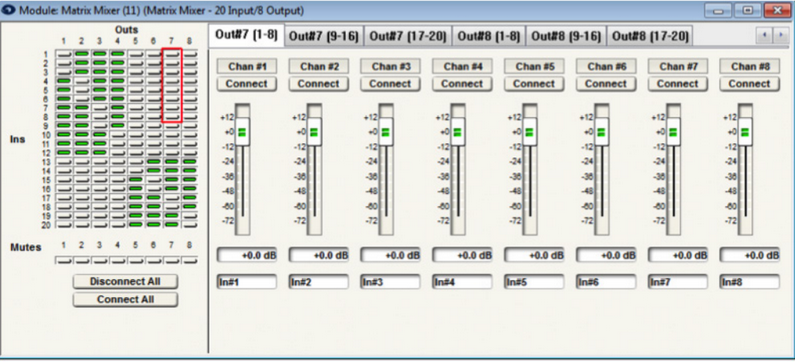Go to the Out#8 (1-8) tab
795x362 pixels.
click(489, 36)
